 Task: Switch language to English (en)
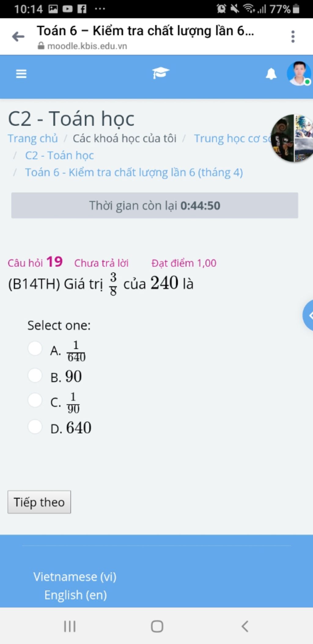75,595
